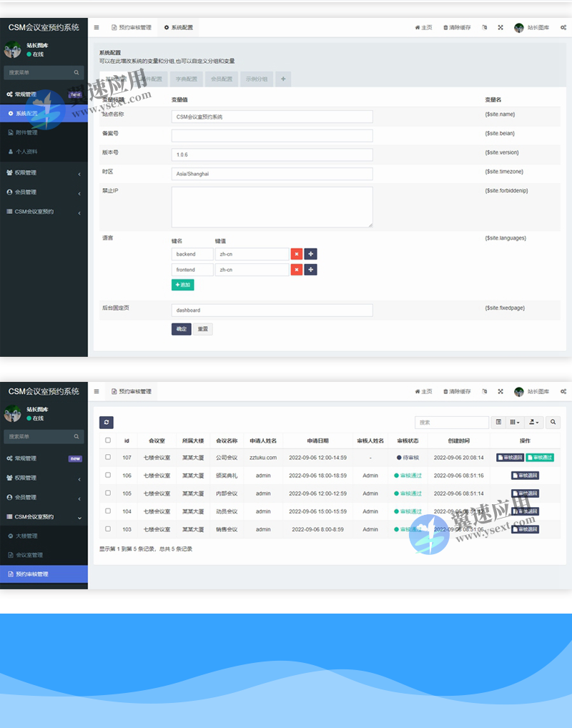
Task: Tick the select-all checkbox in the table header
Action: 108,441
